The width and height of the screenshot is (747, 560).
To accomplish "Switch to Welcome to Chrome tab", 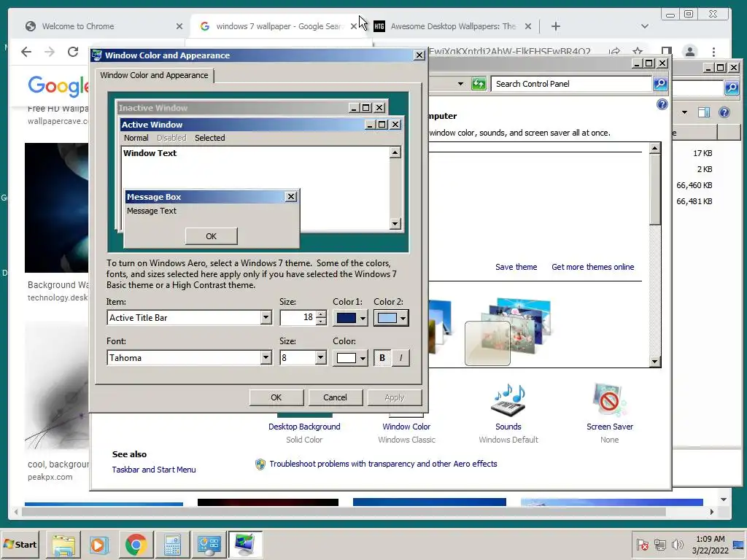I will [104, 26].
